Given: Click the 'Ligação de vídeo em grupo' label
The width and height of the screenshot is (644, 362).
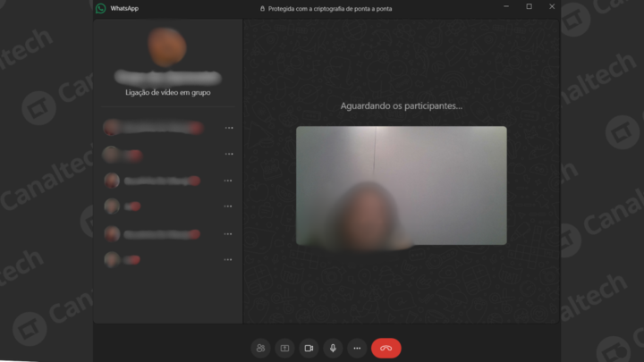Looking at the screenshot, I should point(168,92).
